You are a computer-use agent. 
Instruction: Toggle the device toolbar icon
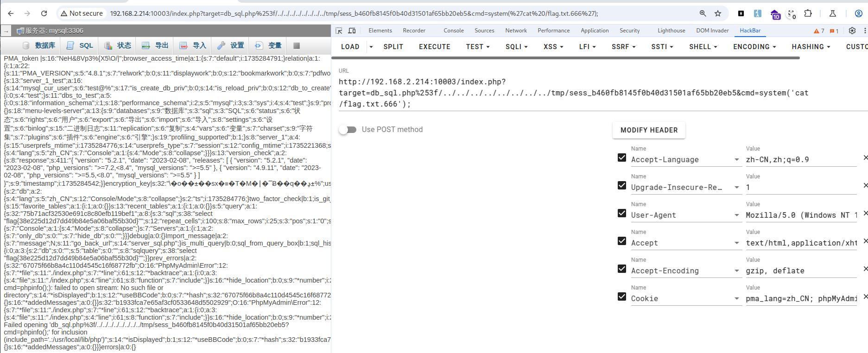pos(352,31)
